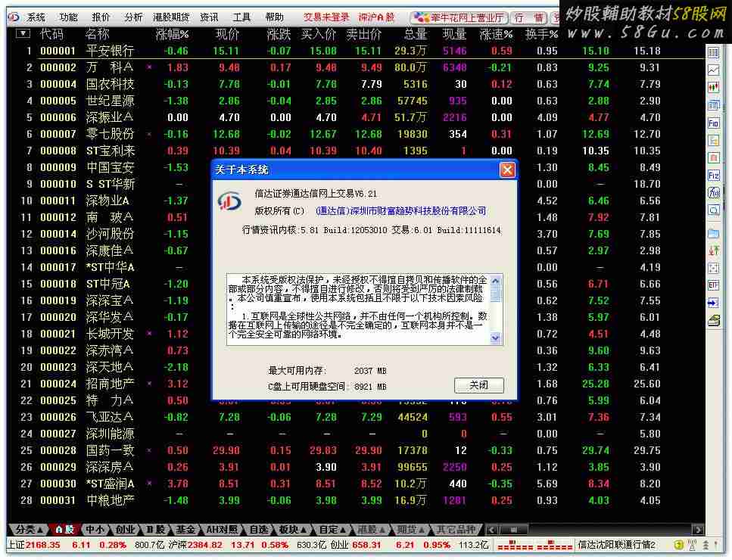Viewport: 732px width, 560px height.
Task: Click the 牵牛花网上营业厅 button
Action: click(x=459, y=17)
